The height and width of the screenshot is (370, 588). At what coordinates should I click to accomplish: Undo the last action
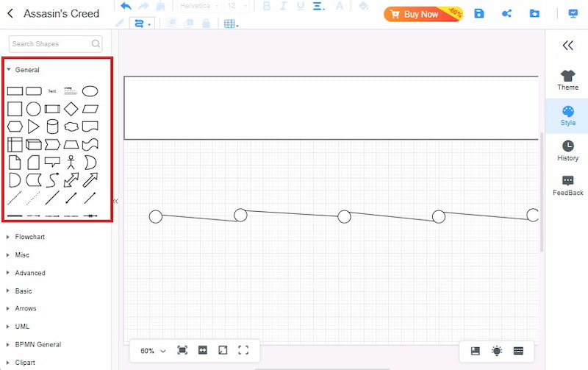pos(126,6)
